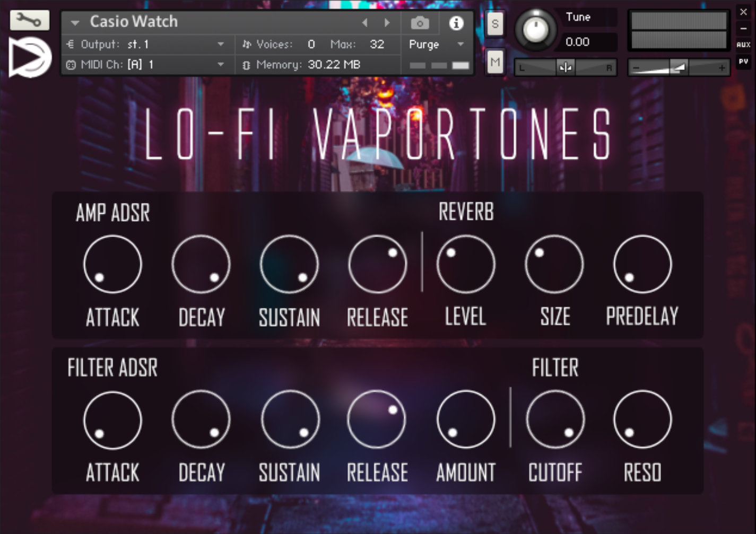Click the MIDI channel icon
Viewport: 756px width, 534px height.
click(x=71, y=65)
